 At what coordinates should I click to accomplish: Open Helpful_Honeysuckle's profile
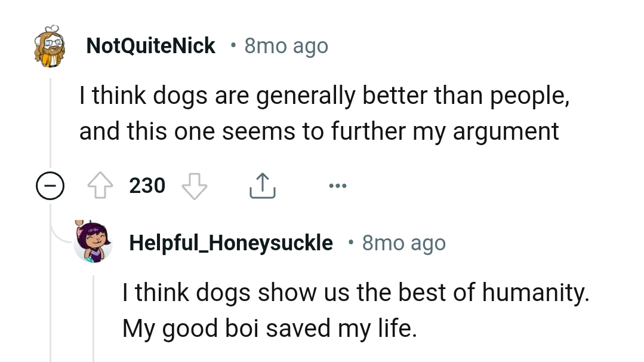tap(231, 243)
